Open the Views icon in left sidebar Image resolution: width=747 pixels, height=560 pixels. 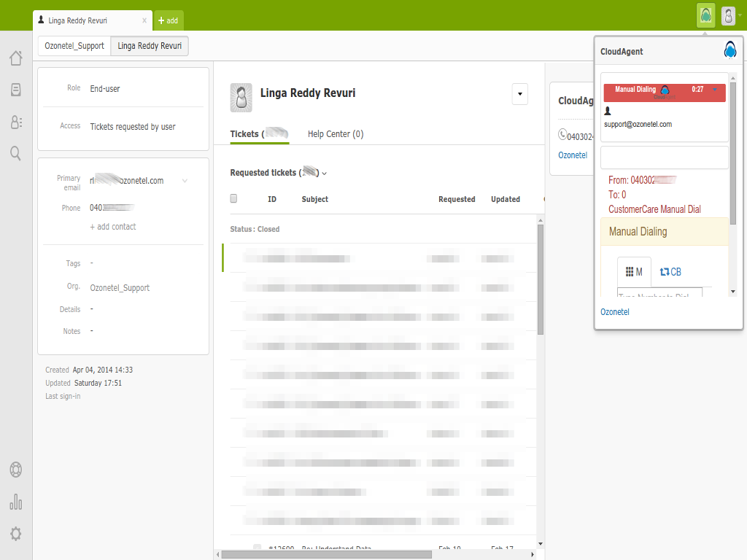(x=15, y=90)
